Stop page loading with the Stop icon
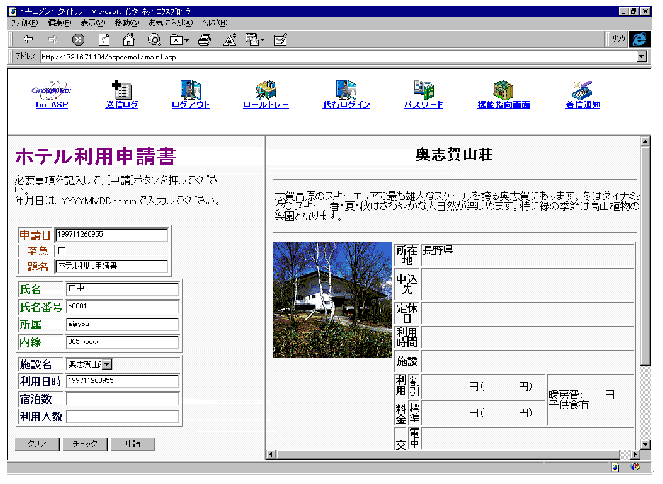 [78, 40]
